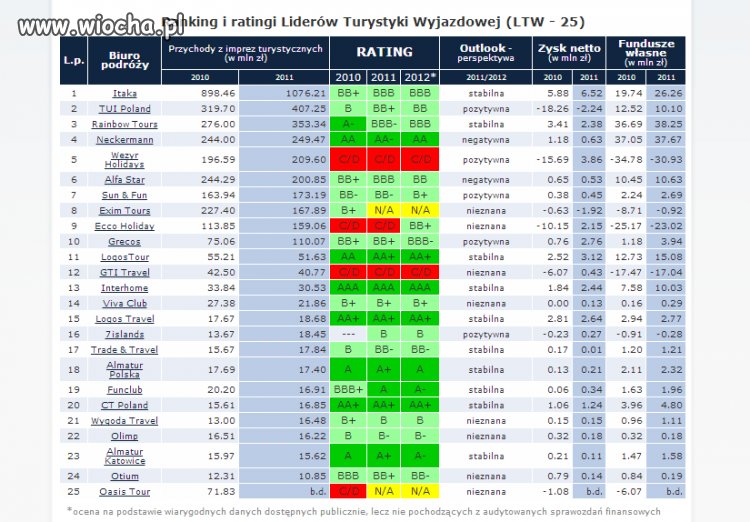Click Grecos 2012 rating BBB-

click(420, 242)
